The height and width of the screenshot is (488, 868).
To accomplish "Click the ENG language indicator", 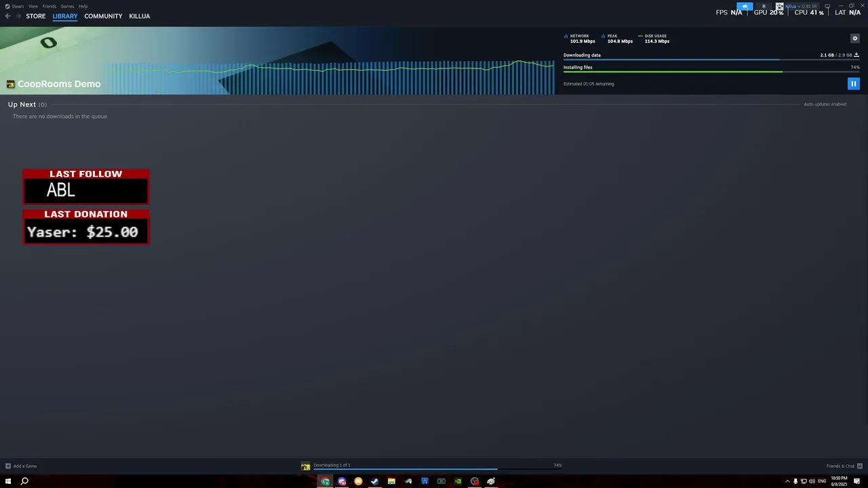I will click(822, 481).
